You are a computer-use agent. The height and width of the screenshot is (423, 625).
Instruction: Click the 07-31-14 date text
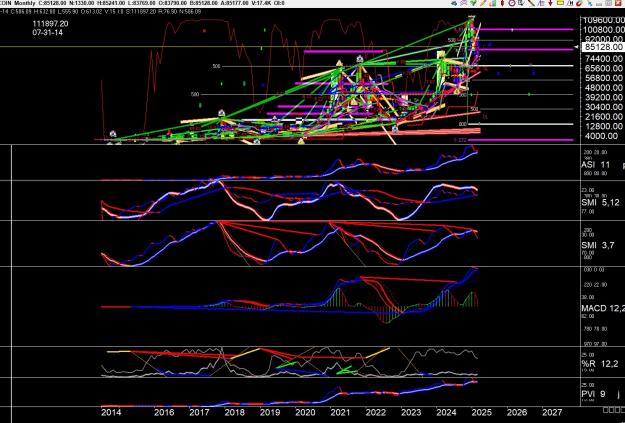47,33
